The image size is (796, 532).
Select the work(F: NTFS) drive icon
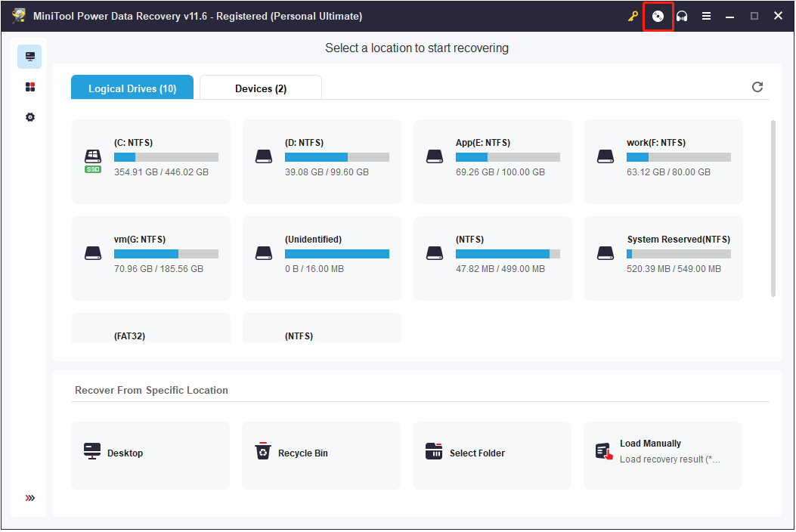(605, 156)
